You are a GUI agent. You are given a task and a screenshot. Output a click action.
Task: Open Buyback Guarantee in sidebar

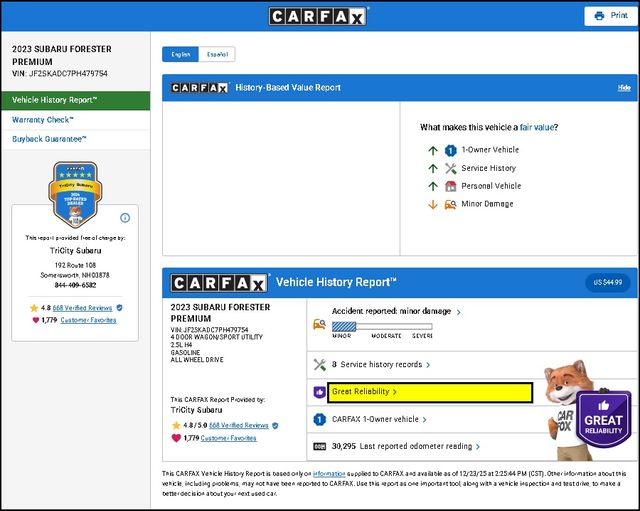coord(49,139)
